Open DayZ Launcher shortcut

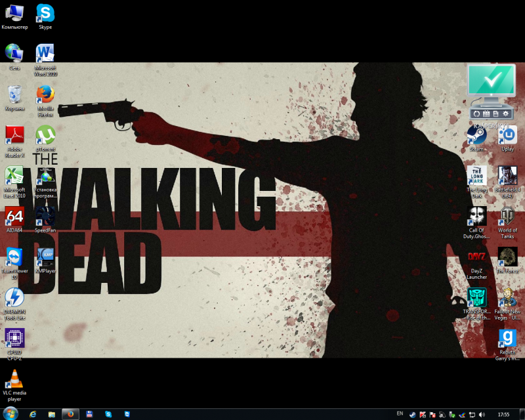476,264
